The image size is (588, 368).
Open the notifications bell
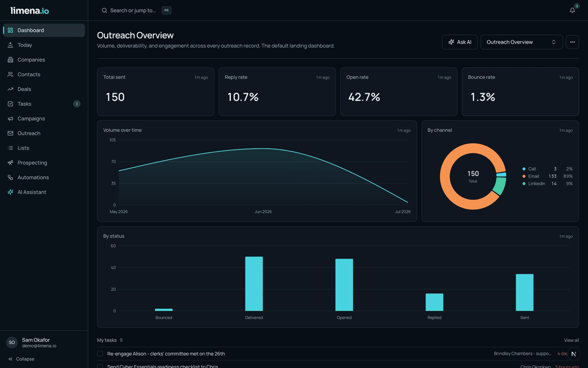pyautogui.click(x=572, y=10)
